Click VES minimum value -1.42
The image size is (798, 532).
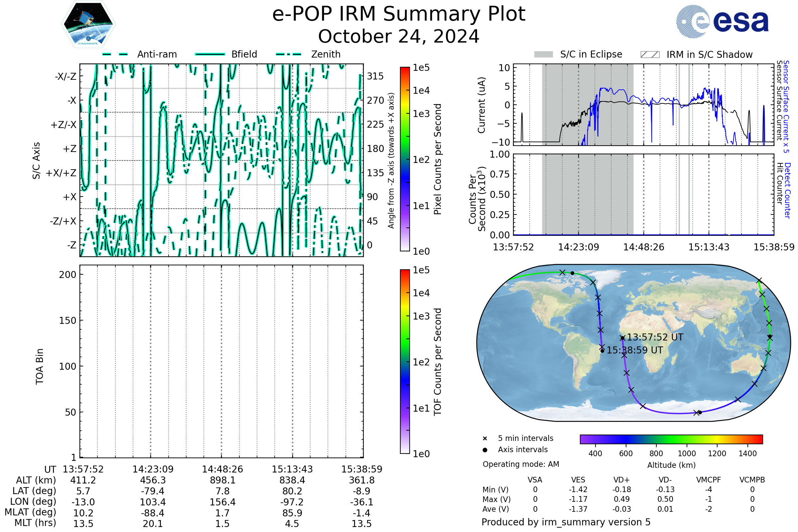(x=578, y=489)
